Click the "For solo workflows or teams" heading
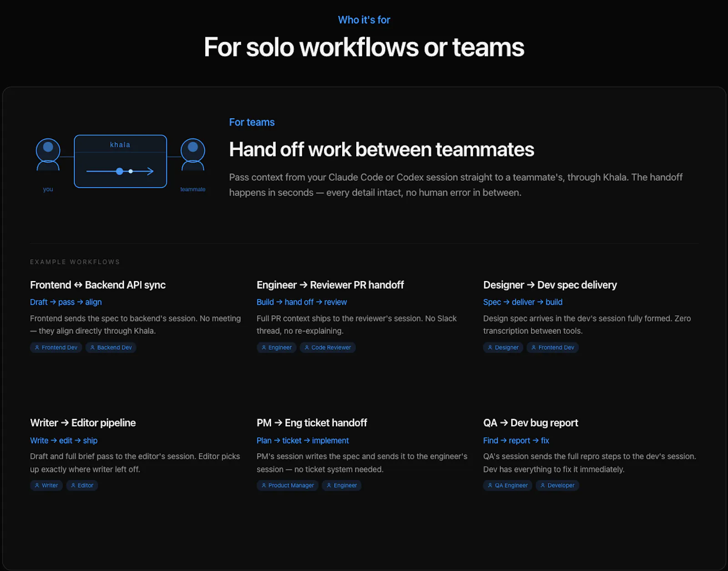The height and width of the screenshot is (571, 728). point(364,47)
